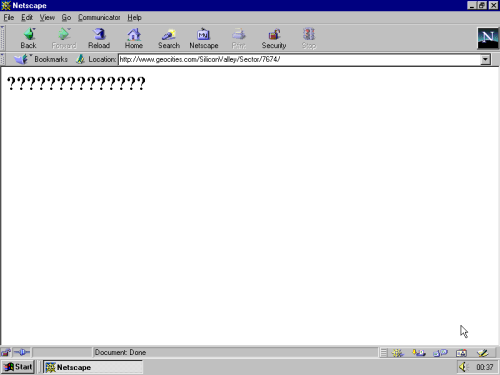500x375 pixels.
Task: Collapse the location toolbar grip handle
Action: 2,59
